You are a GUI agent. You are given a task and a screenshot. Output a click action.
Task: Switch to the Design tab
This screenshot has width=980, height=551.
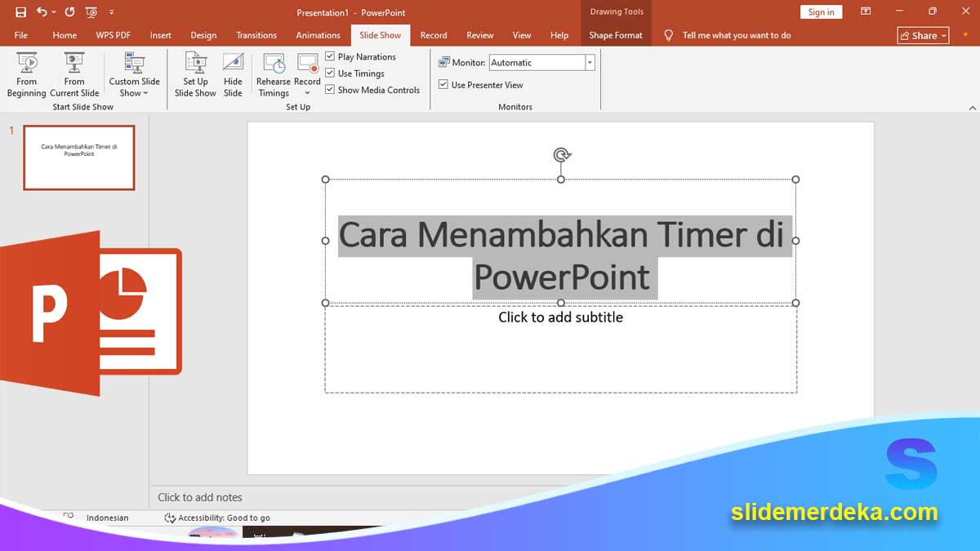(203, 35)
